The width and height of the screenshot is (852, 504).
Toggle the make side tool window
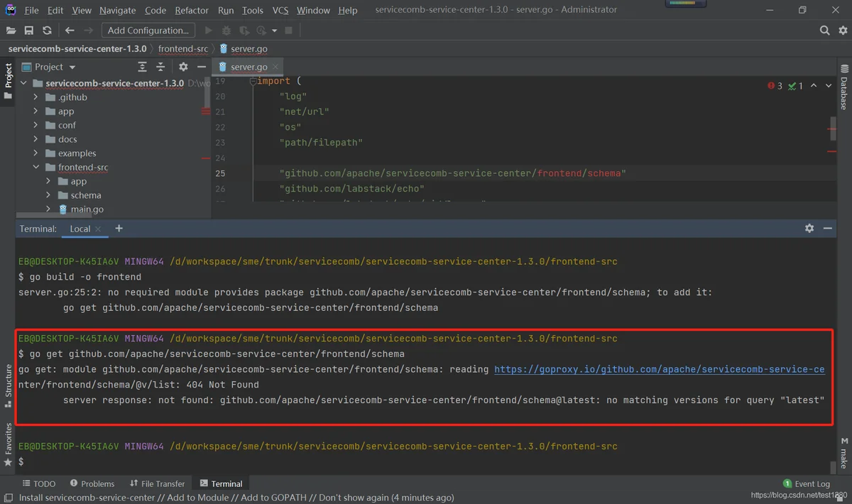click(844, 453)
